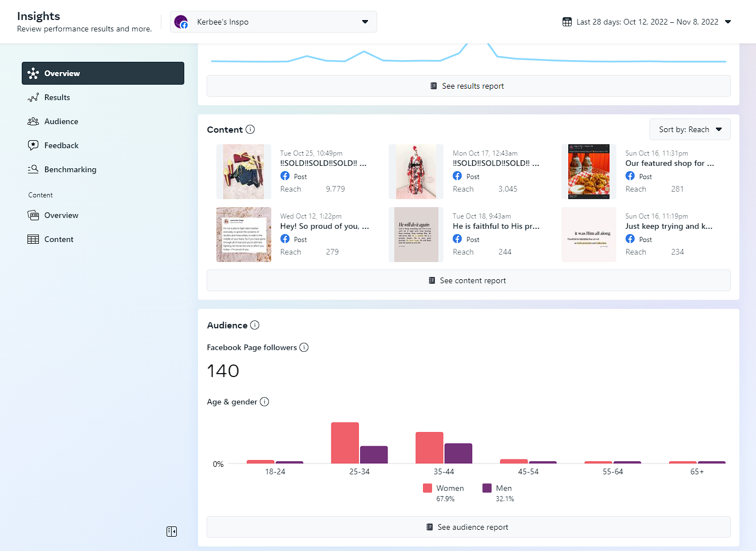Click Facebook icon on Oct 18 post
This screenshot has height=551, width=756.
[x=457, y=239]
